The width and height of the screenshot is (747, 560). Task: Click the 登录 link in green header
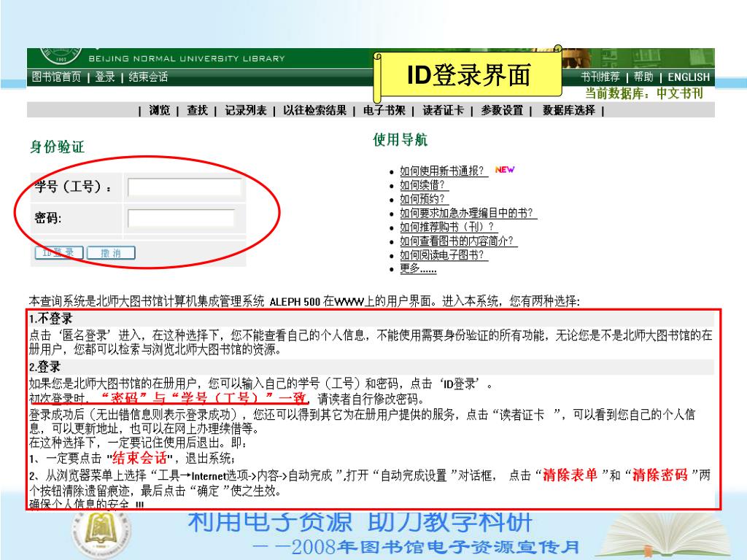click(x=105, y=77)
